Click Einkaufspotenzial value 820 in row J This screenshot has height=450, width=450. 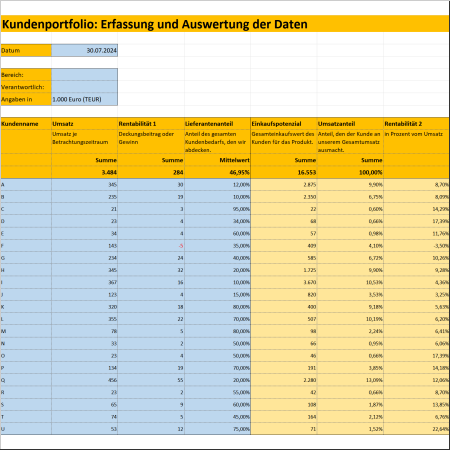284,295
